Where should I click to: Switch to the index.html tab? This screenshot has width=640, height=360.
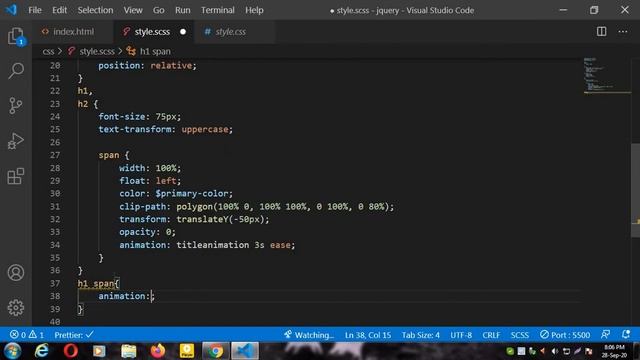pos(73,31)
